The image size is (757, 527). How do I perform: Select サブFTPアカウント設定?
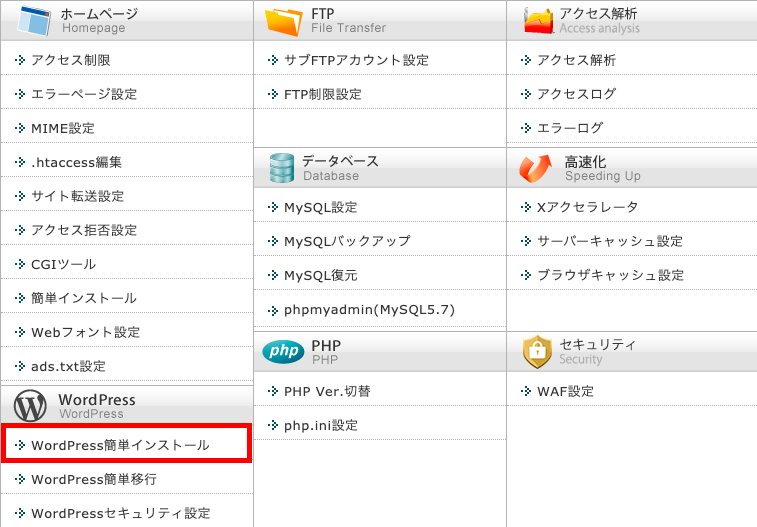(x=356, y=60)
